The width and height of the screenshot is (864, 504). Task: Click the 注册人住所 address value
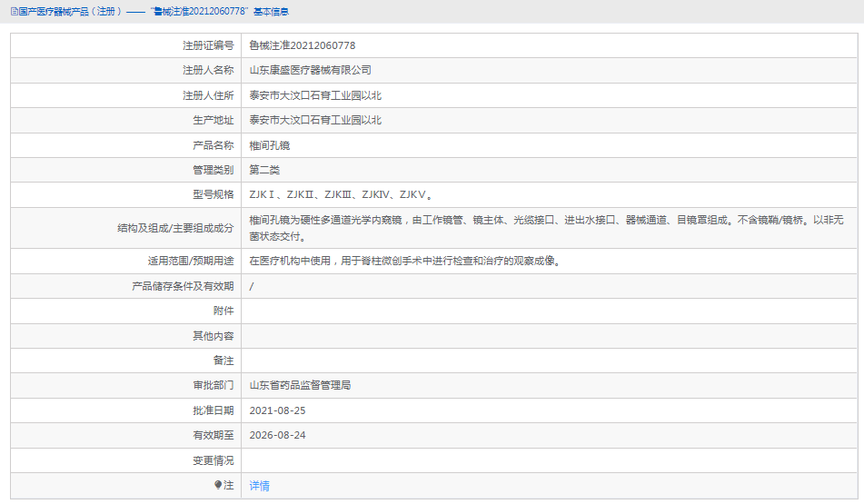315,96
